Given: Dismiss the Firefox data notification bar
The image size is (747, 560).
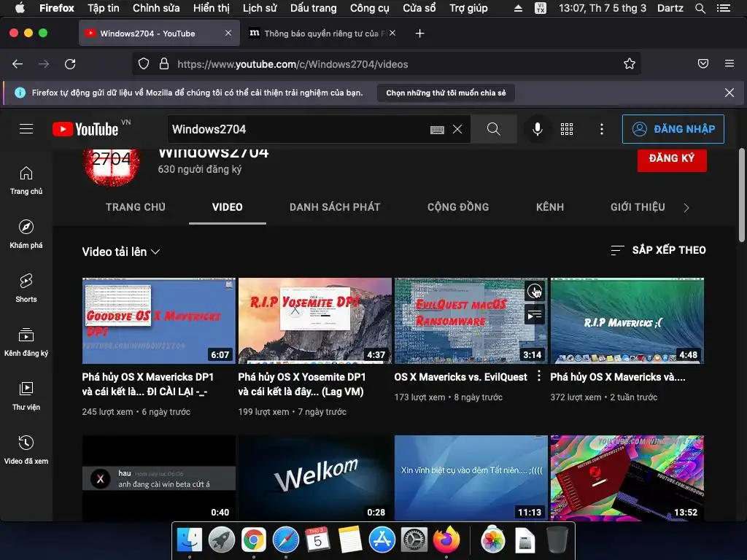Looking at the screenshot, I should (x=729, y=93).
